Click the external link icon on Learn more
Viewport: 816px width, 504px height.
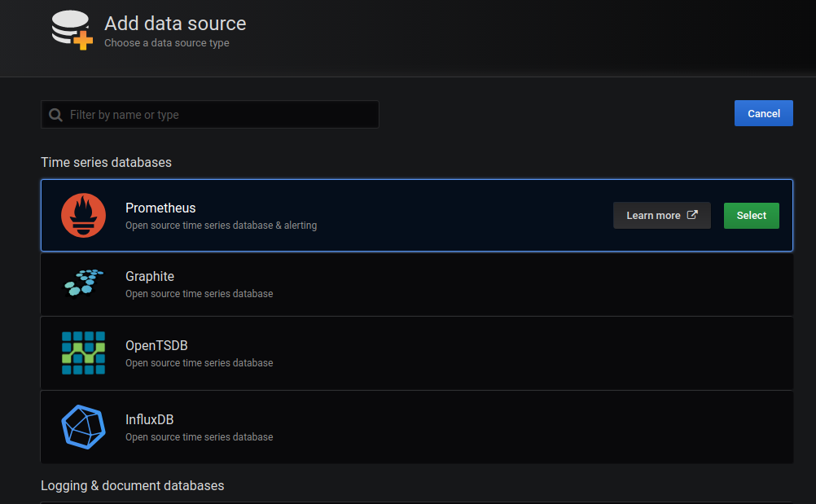tap(692, 215)
